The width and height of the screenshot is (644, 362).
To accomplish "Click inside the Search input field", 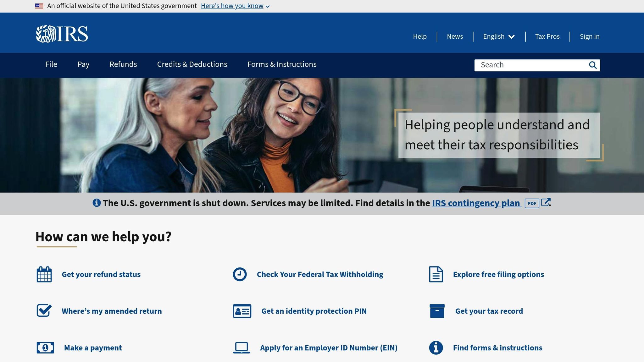I will click(x=531, y=65).
